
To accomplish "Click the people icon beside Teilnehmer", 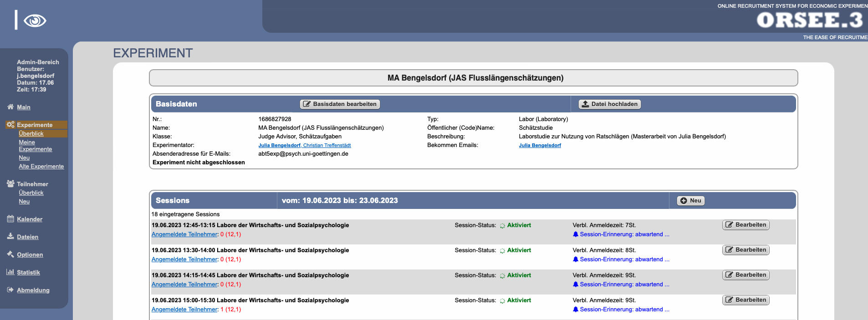I will tap(10, 184).
